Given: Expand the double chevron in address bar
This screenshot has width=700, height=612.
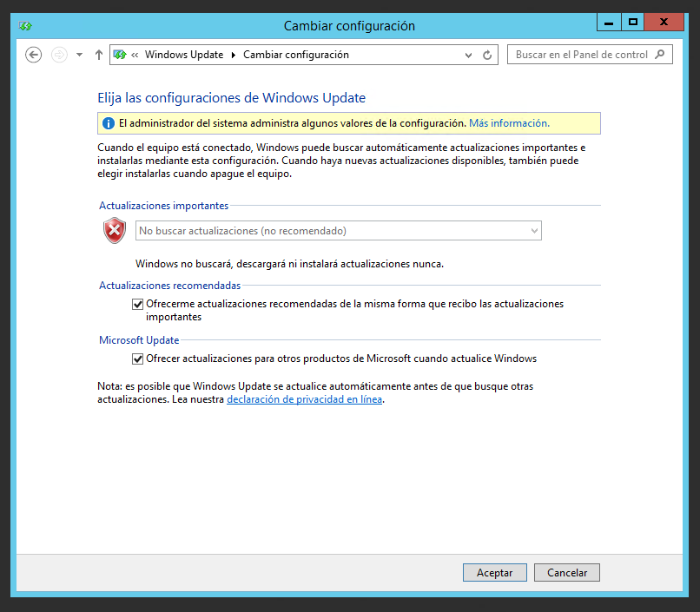Looking at the screenshot, I should [135, 55].
